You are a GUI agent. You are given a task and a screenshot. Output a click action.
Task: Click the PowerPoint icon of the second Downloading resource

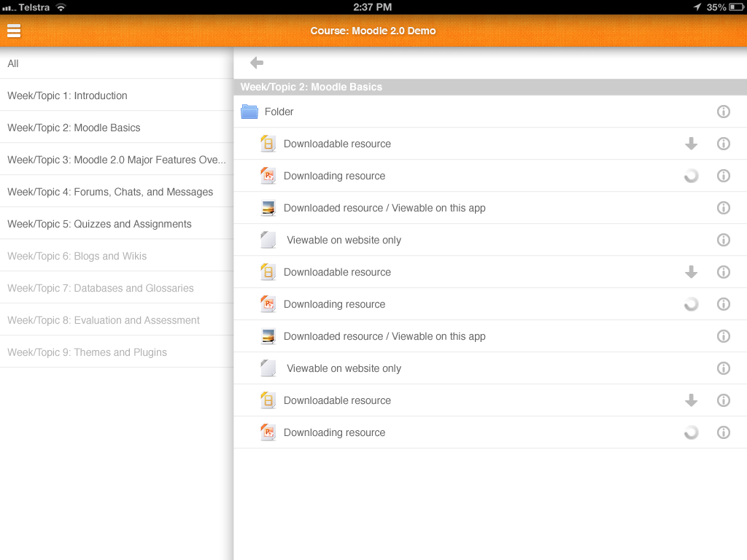(x=268, y=304)
